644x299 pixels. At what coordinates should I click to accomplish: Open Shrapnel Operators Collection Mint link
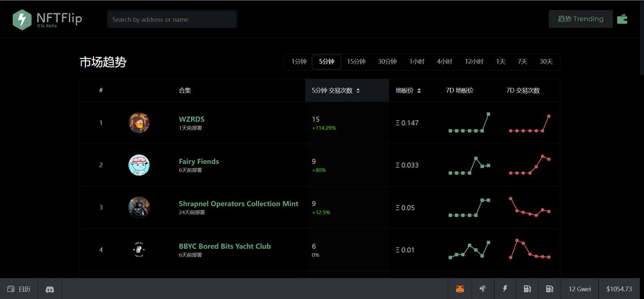(x=238, y=204)
